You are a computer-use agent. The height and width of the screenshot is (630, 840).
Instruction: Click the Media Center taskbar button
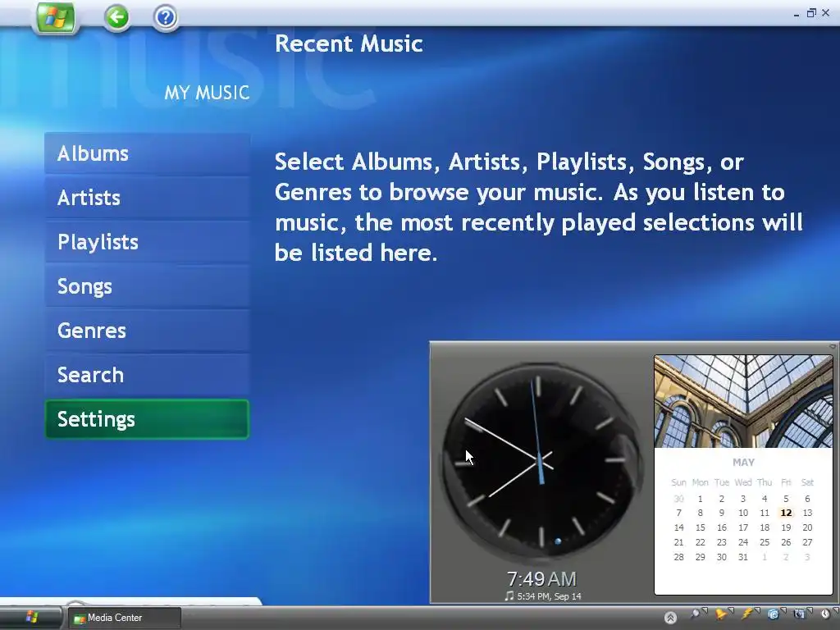pos(124,618)
